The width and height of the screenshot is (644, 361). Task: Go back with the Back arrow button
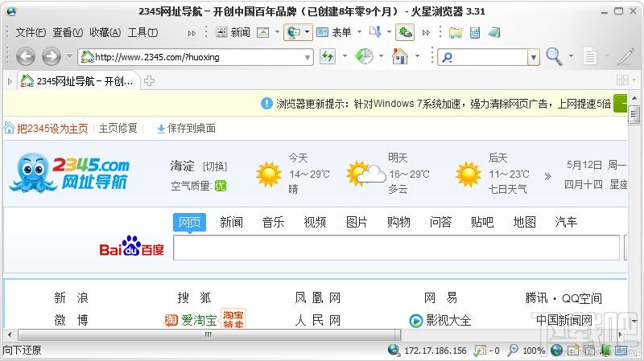click(x=26, y=56)
